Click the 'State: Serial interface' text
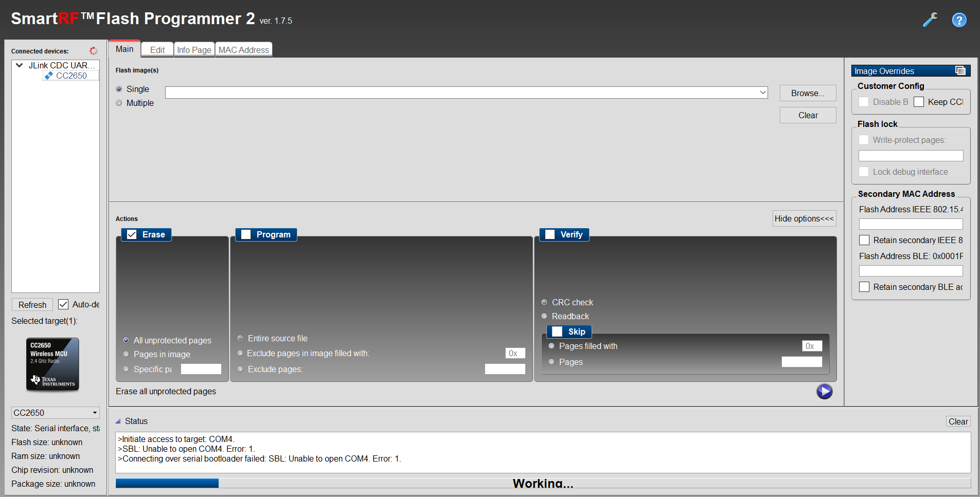Screen dimensions: 980x497 click(x=56, y=428)
